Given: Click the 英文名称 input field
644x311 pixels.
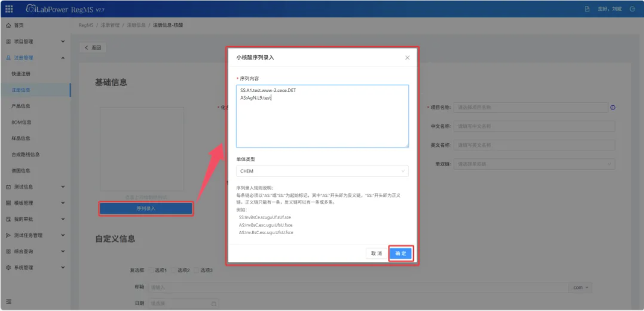Looking at the screenshot, I should [534, 145].
